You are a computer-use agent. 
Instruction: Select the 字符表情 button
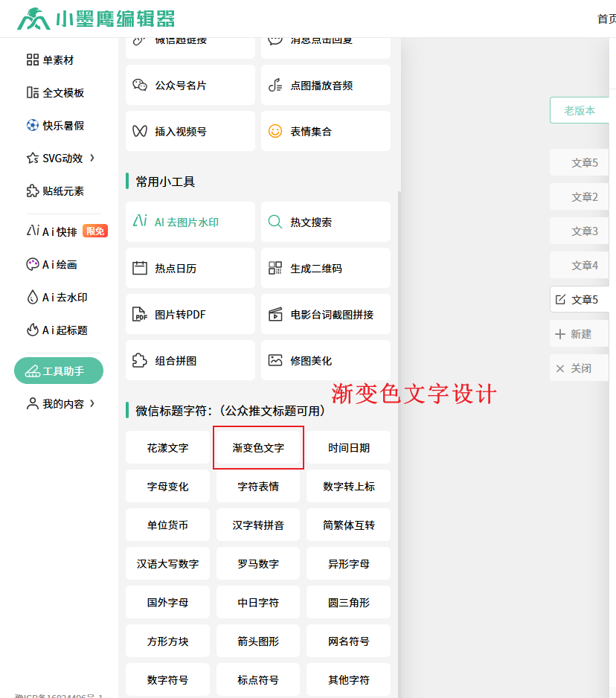coord(258,486)
